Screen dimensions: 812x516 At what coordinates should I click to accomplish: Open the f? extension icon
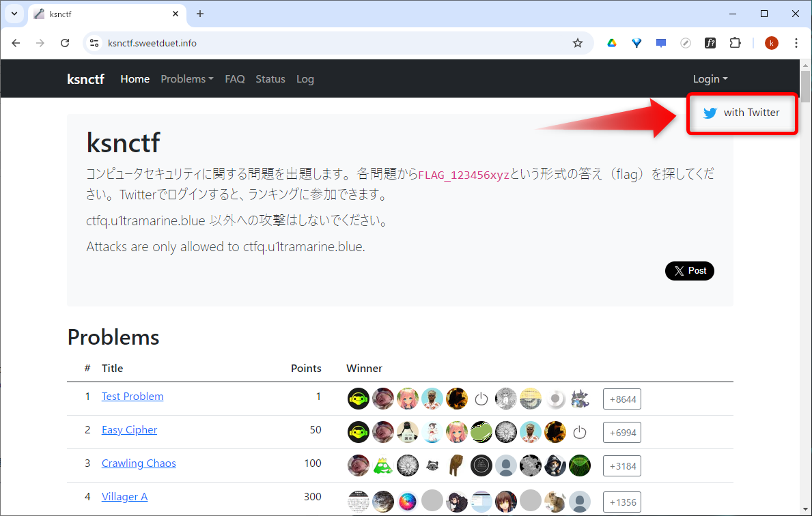tap(710, 42)
